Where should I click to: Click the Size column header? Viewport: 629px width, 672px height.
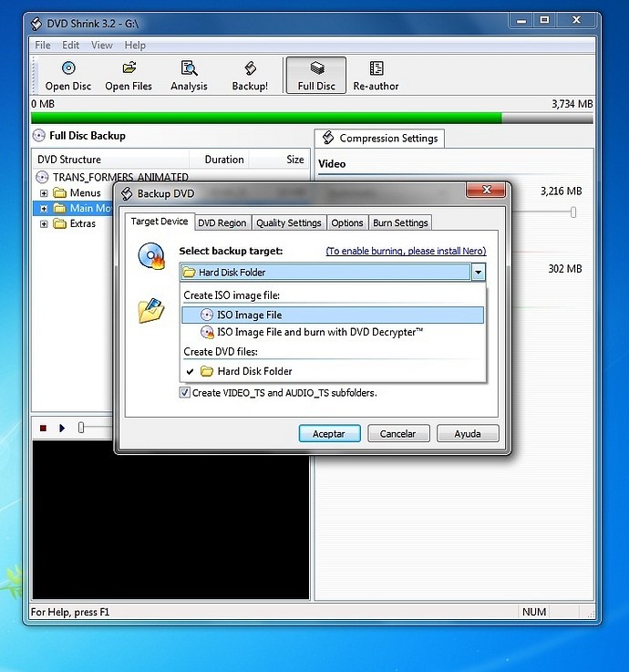click(x=279, y=160)
